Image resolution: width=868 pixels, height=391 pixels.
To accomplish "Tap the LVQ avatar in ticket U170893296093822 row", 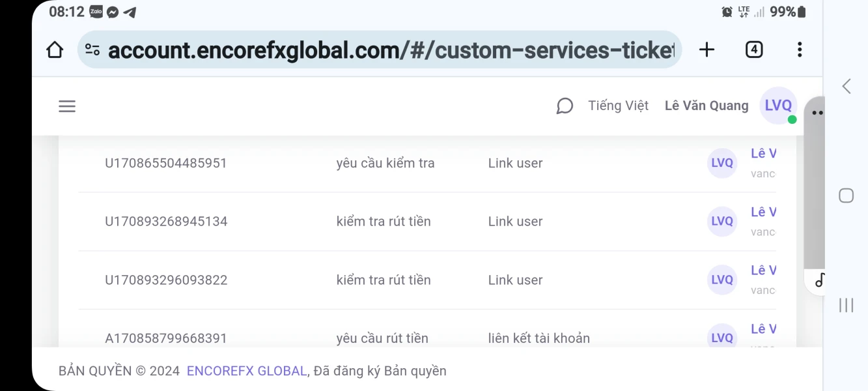I will pos(722,280).
